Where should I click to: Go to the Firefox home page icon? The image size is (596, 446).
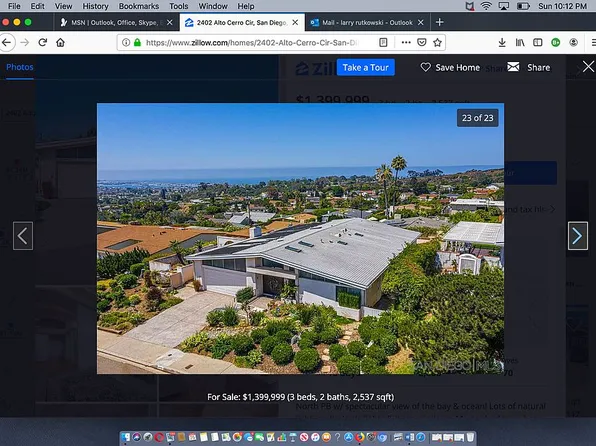[60, 42]
